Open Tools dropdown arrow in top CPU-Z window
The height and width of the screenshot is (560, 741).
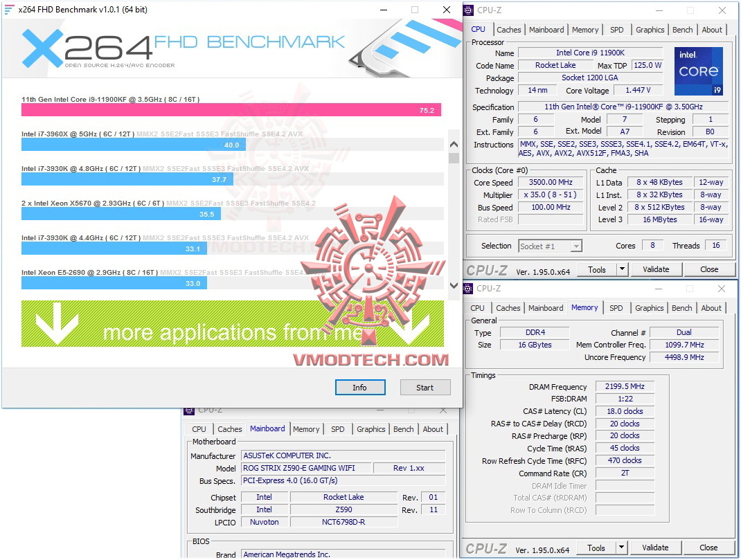click(623, 269)
